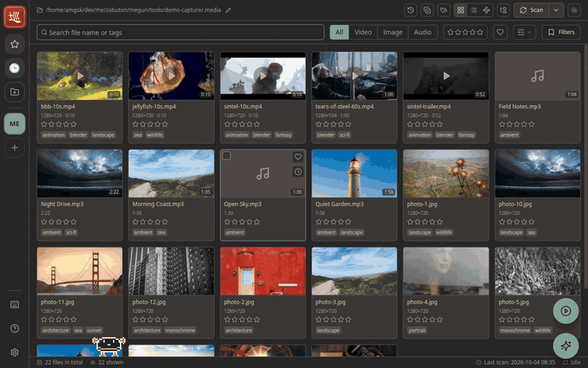
Task: Filter by Video tab
Action: (x=363, y=32)
